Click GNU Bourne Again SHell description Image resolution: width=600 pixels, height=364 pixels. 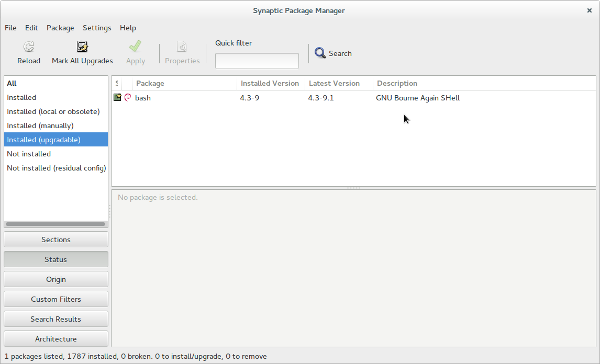pyautogui.click(x=418, y=98)
